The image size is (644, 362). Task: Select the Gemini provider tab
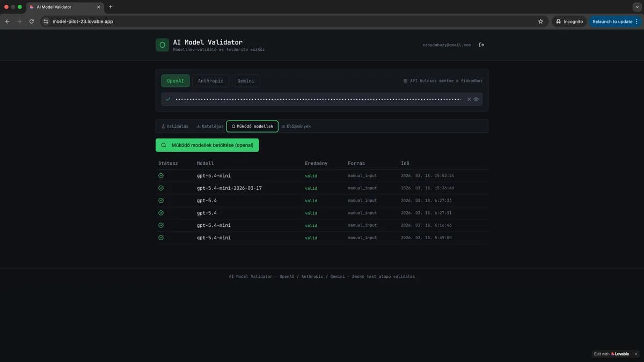click(x=246, y=81)
